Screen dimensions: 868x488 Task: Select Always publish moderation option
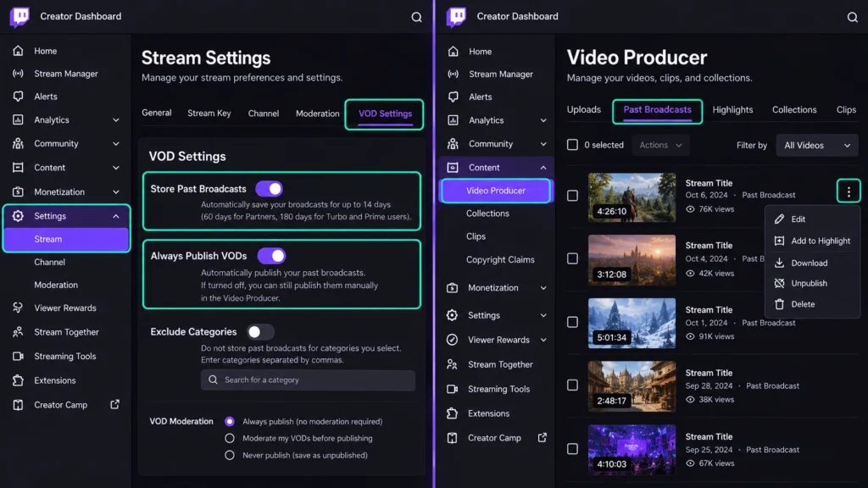coord(230,422)
